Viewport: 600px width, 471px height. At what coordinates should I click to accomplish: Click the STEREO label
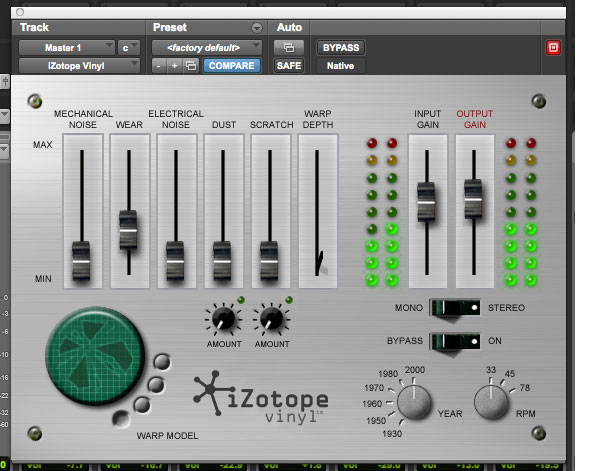coord(506,308)
